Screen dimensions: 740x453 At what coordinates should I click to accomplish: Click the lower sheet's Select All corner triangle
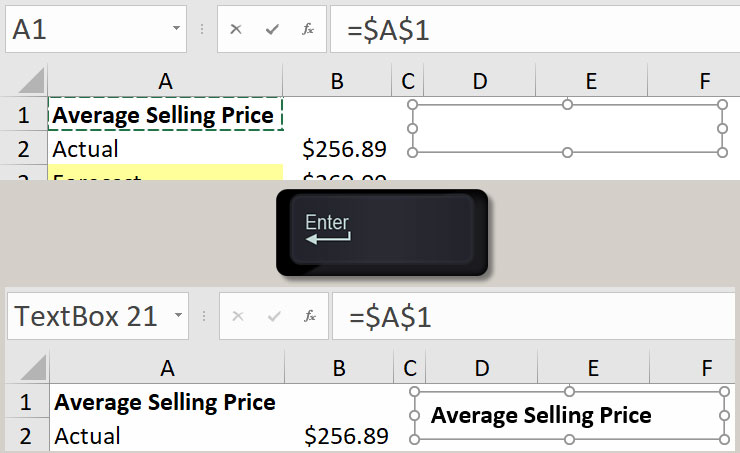point(33,368)
